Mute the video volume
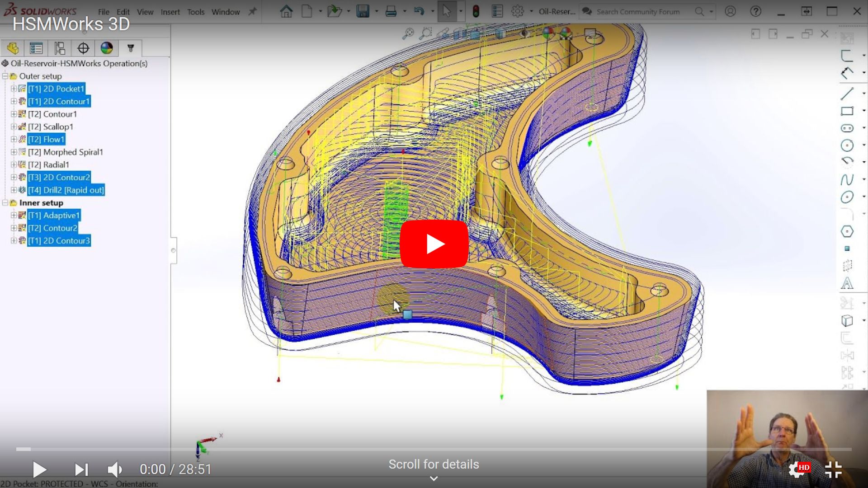Image resolution: width=868 pixels, height=488 pixels. (x=115, y=469)
